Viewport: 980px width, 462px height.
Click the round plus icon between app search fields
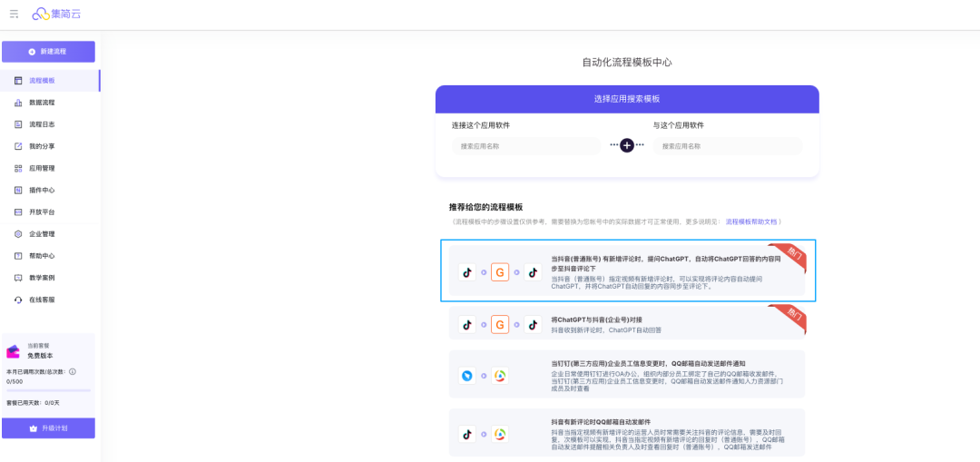pyautogui.click(x=627, y=145)
